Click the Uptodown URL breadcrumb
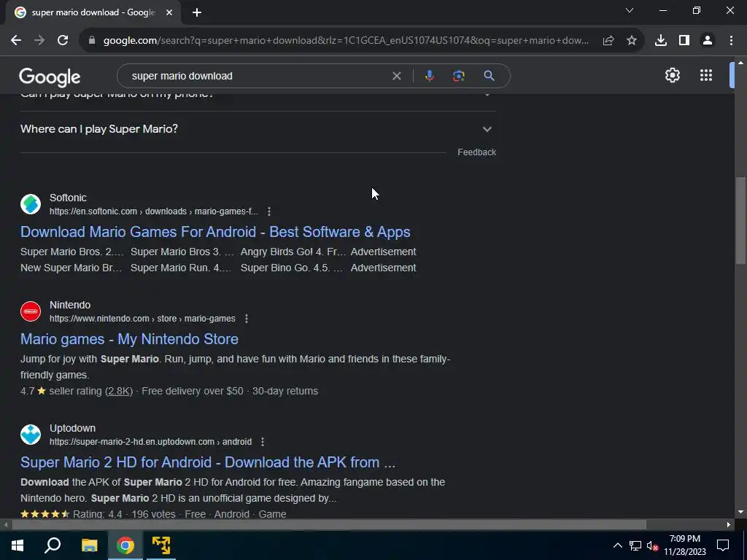Screen dimensions: 747x560 tap(150, 442)
